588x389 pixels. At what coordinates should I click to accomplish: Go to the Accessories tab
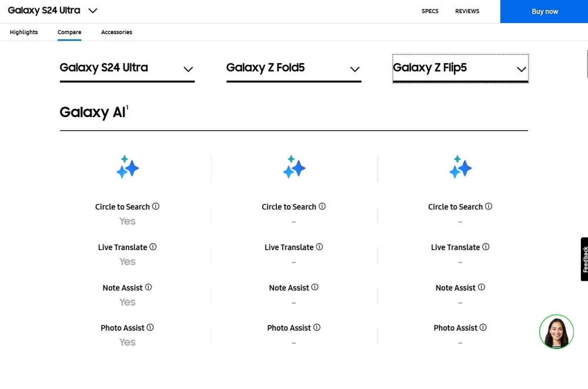point(116,32)
